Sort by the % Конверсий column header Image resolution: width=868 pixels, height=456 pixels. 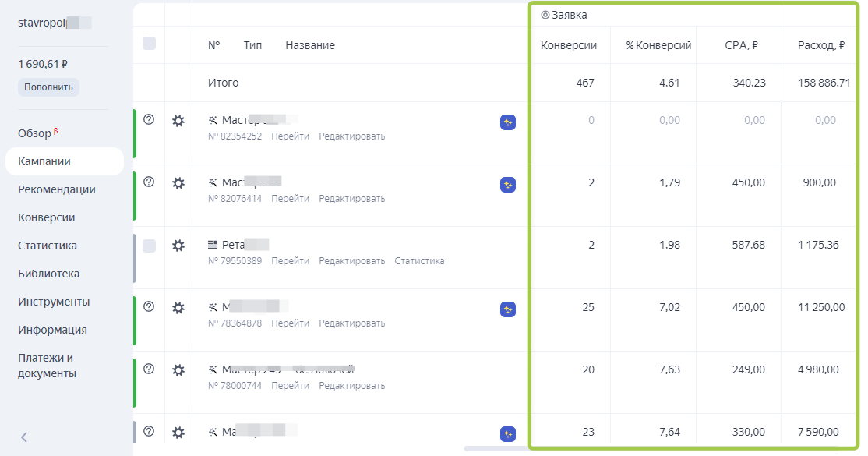pyautogui.click(x=658, y=45)
